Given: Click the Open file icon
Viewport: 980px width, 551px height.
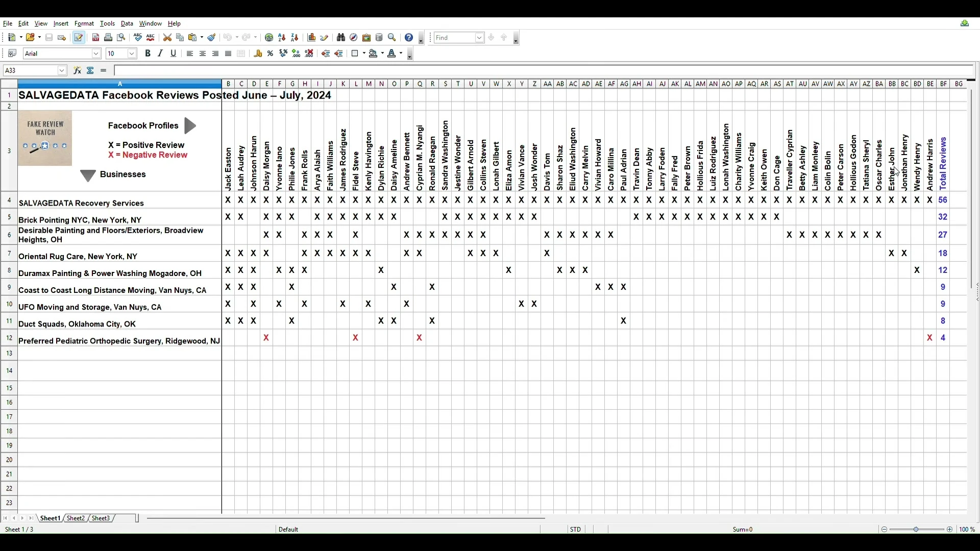Looking at the screenshot, I should pos(31,38).
